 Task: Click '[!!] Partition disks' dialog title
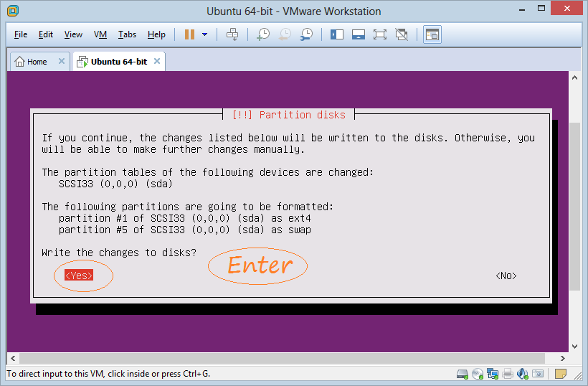pos(289,115)
